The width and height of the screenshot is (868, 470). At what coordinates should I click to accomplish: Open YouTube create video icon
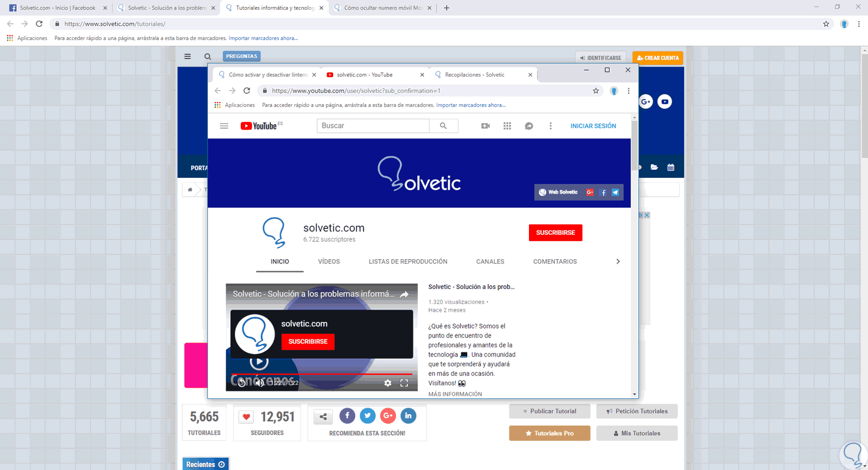(486, 126)
